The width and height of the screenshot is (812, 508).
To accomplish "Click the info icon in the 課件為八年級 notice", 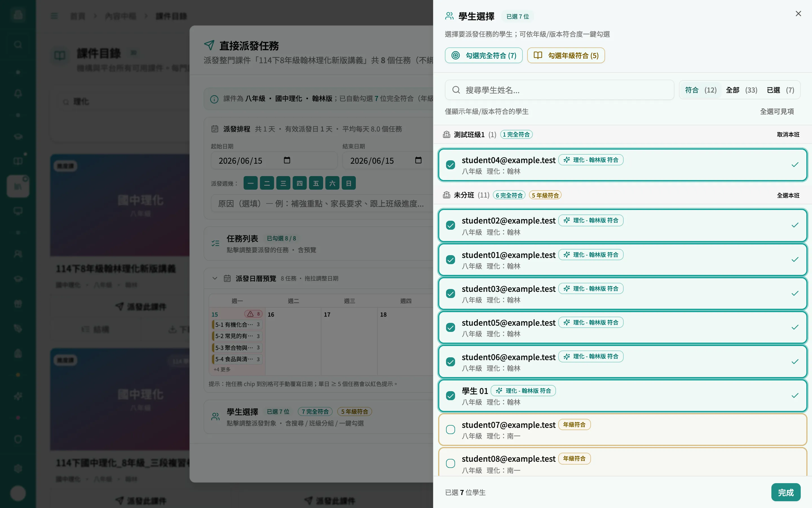I will coord(214,99).
